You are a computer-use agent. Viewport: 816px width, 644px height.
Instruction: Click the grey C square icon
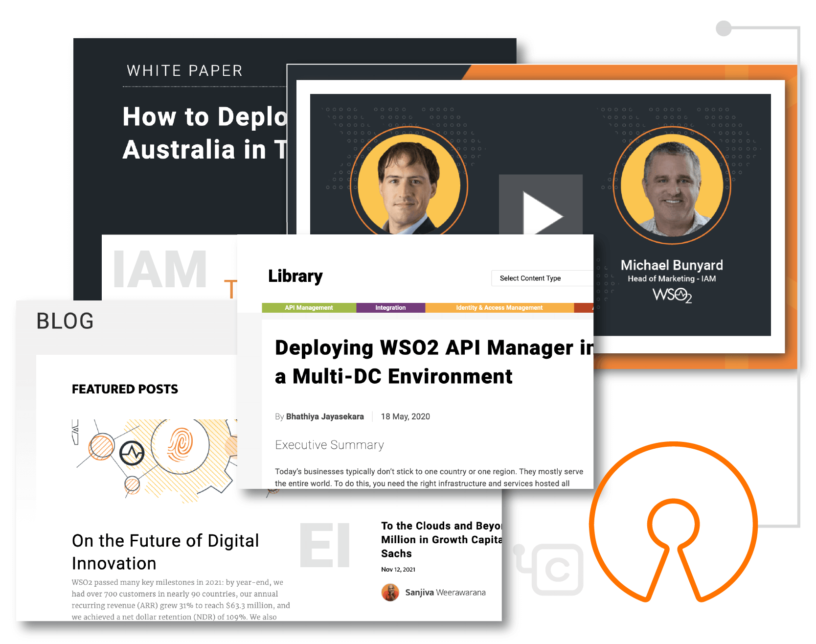click(557, 570)
